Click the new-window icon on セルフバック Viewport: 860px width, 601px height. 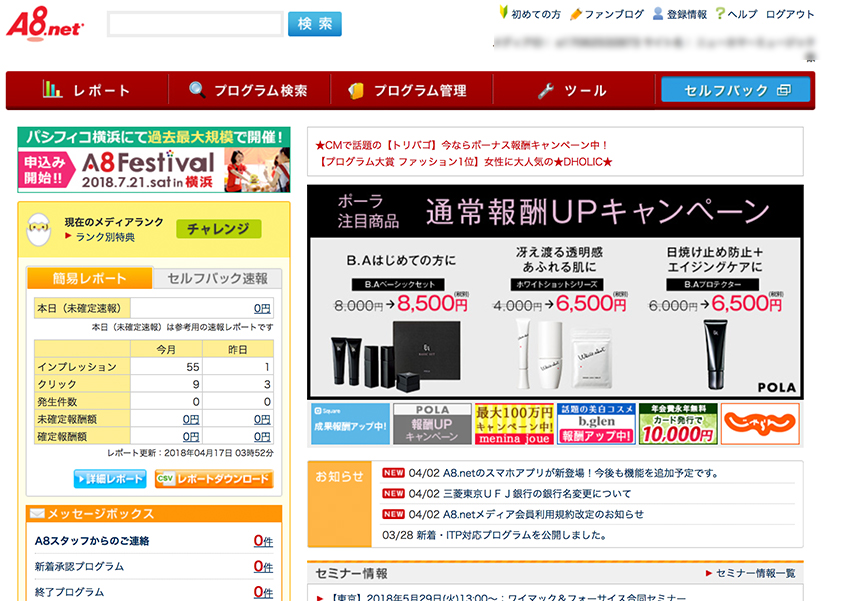[x=784, y=90]
